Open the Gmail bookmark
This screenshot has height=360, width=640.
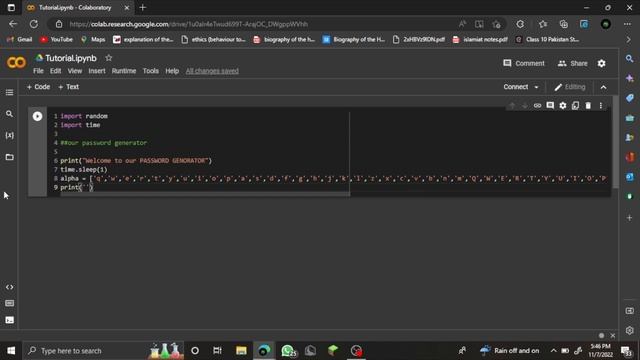[x=20, y=40]
